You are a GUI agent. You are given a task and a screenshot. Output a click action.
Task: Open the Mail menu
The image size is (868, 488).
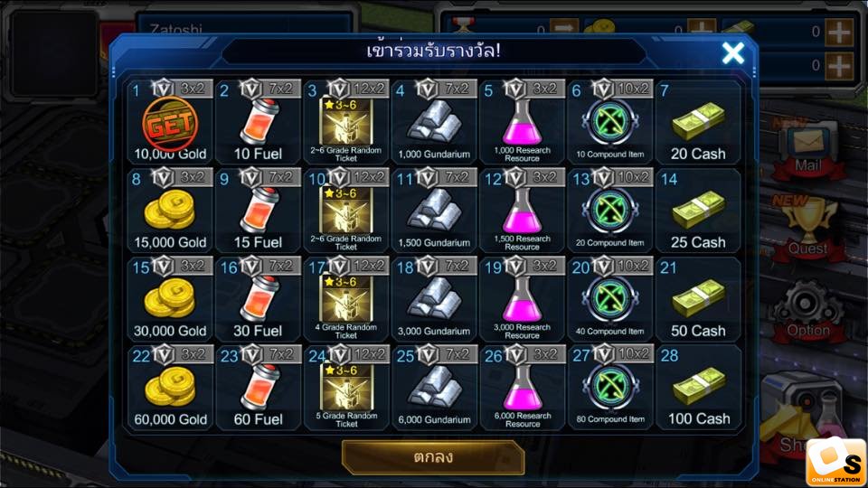pyautogui.click(x=807, y=149)
